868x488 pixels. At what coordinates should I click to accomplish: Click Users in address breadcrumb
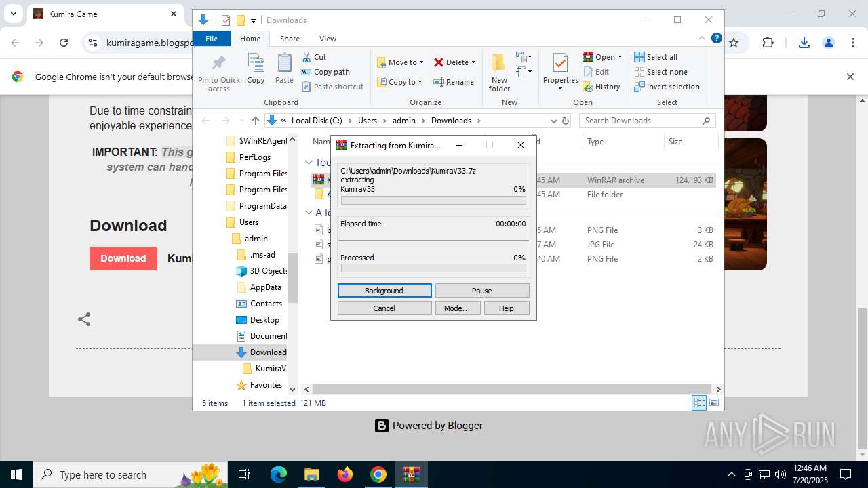(368, 121)
